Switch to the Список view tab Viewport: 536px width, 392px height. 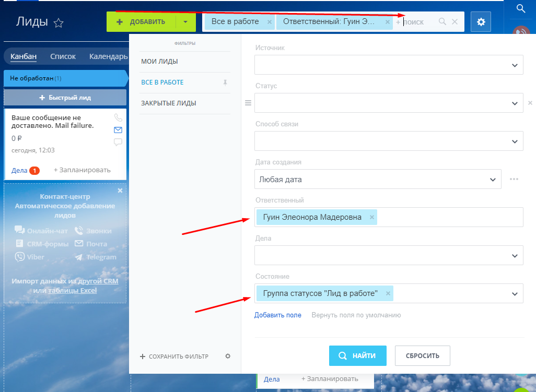point(63,56)
